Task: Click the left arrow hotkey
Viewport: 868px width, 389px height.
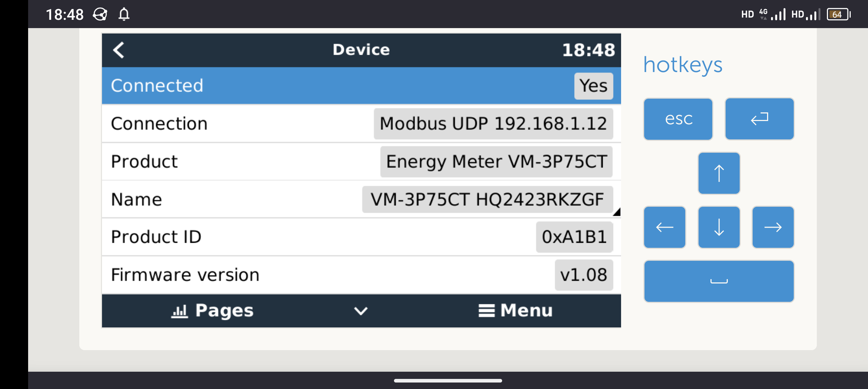Action: click(665, 227)
